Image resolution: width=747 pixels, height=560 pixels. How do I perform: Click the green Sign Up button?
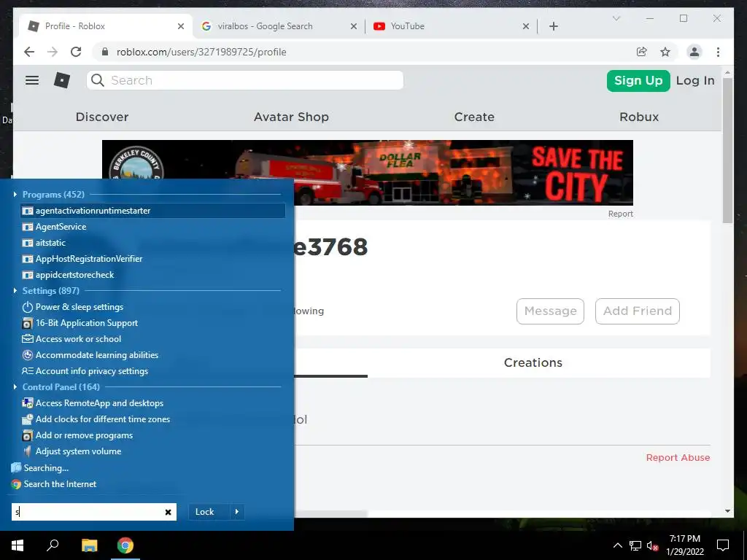click(638, 80)
